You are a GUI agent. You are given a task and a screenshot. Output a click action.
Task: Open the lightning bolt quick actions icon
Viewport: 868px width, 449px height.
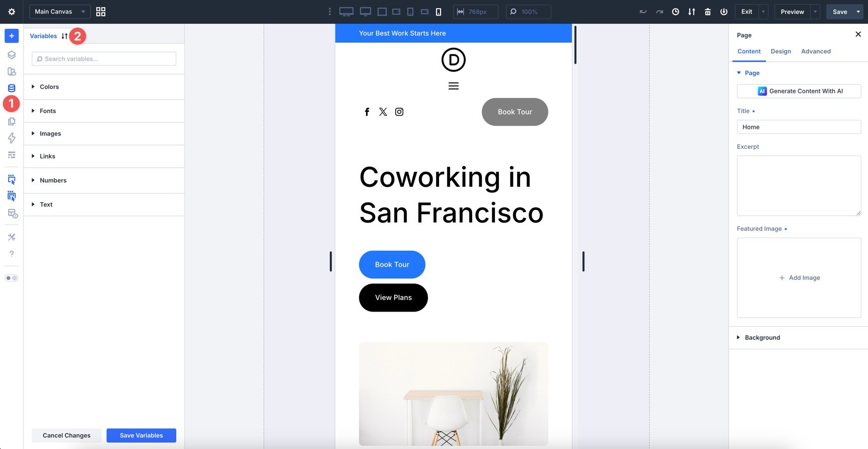12,138
